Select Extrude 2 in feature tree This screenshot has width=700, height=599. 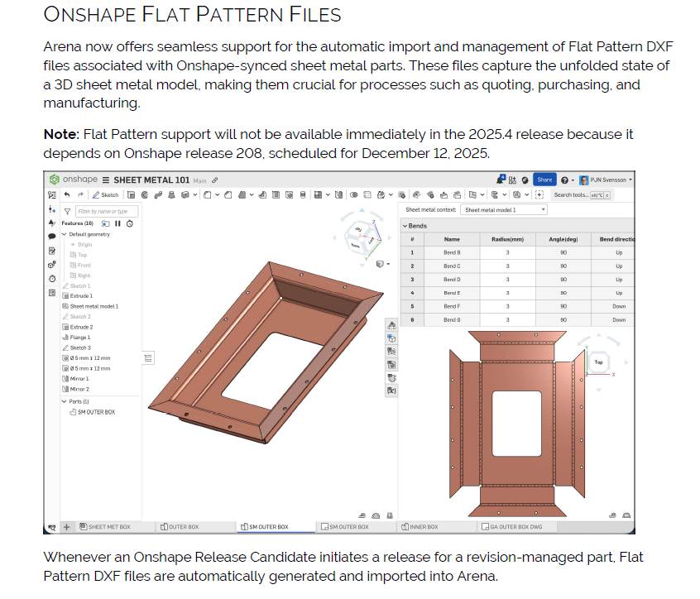78,327
